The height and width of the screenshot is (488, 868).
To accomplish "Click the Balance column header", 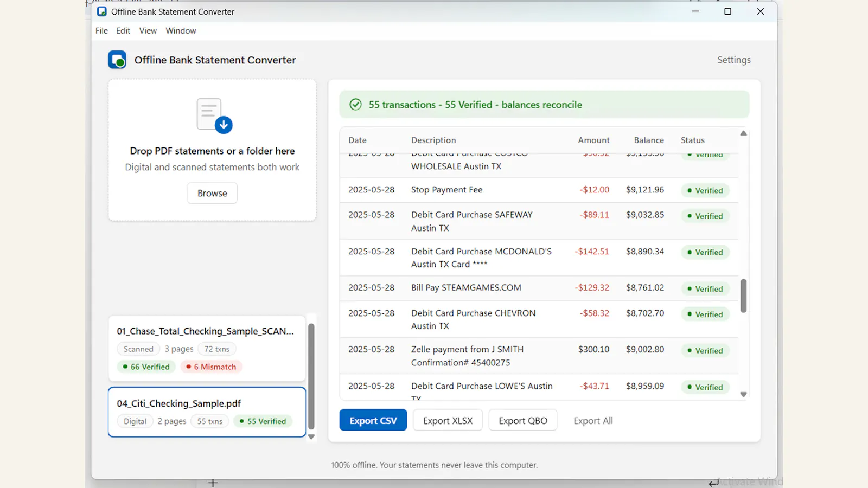I will coord(649,140).
